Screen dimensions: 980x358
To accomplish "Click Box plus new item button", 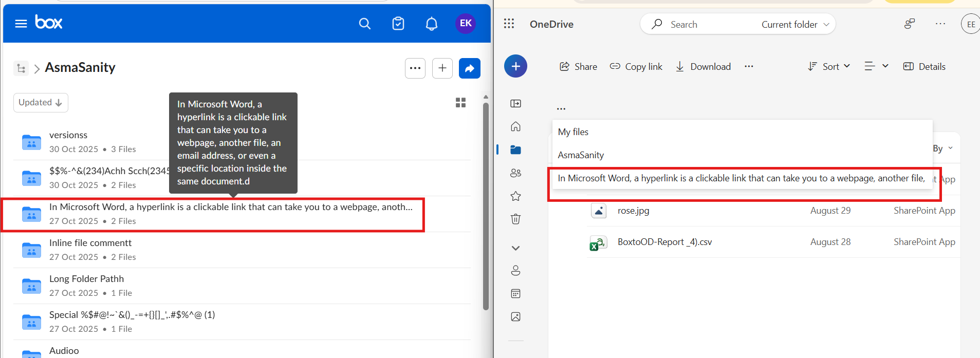I will [x=442, y=68].
